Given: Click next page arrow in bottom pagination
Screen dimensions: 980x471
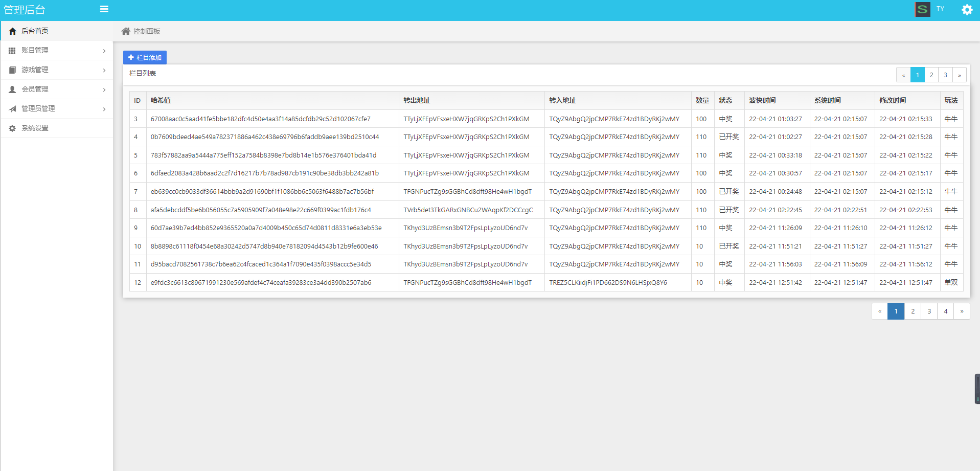Looking at the screenshot, I should [962, 311].
